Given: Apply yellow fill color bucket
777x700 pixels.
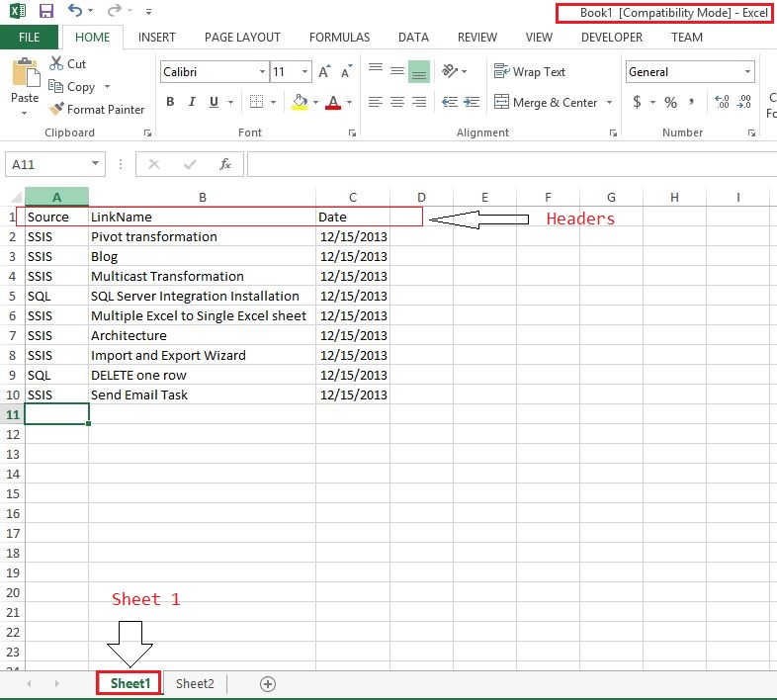Looking at the screenshot, I should [x=300, y=102].
